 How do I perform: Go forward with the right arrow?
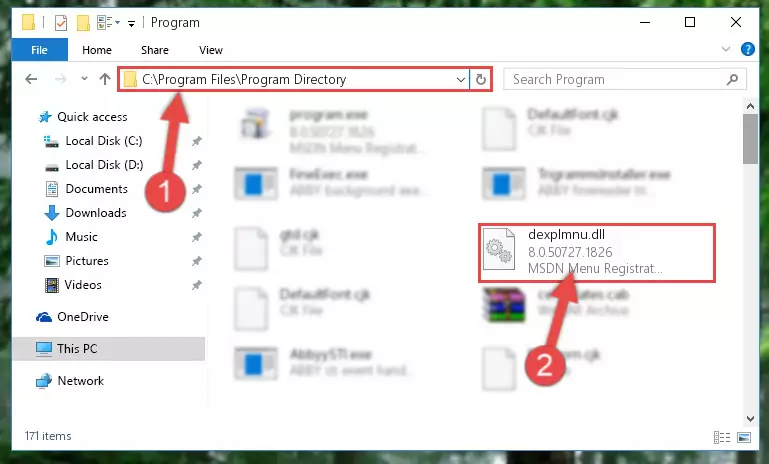(60, 79)
